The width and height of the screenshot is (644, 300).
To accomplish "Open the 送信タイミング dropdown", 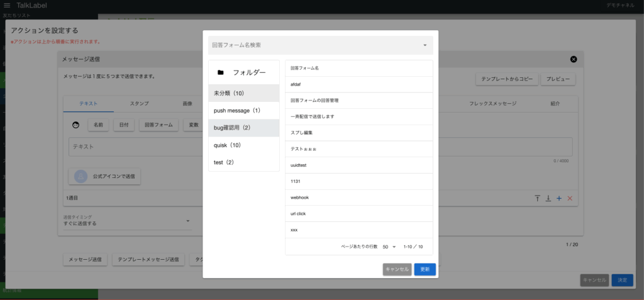I will tap(187, 221).
